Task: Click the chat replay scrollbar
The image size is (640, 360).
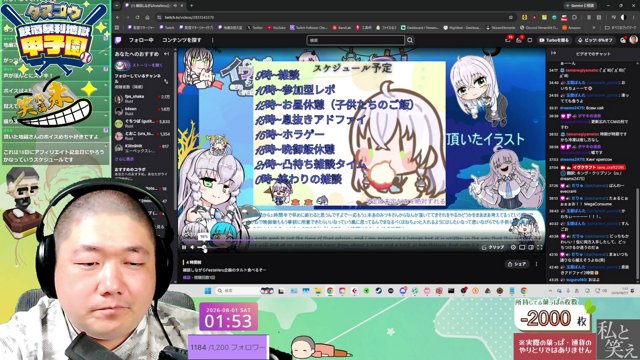Action: (x=637, y=234)
